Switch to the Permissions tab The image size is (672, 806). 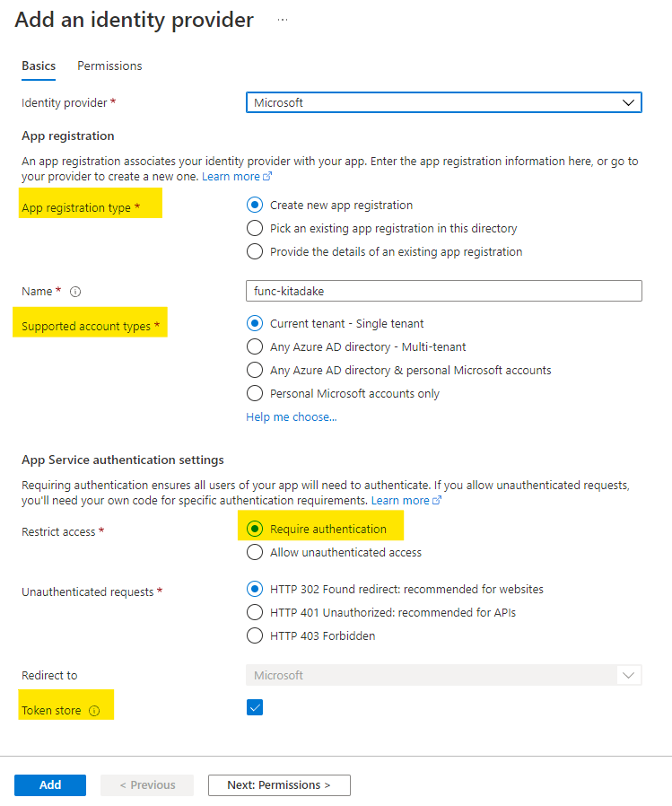(109, 66)
